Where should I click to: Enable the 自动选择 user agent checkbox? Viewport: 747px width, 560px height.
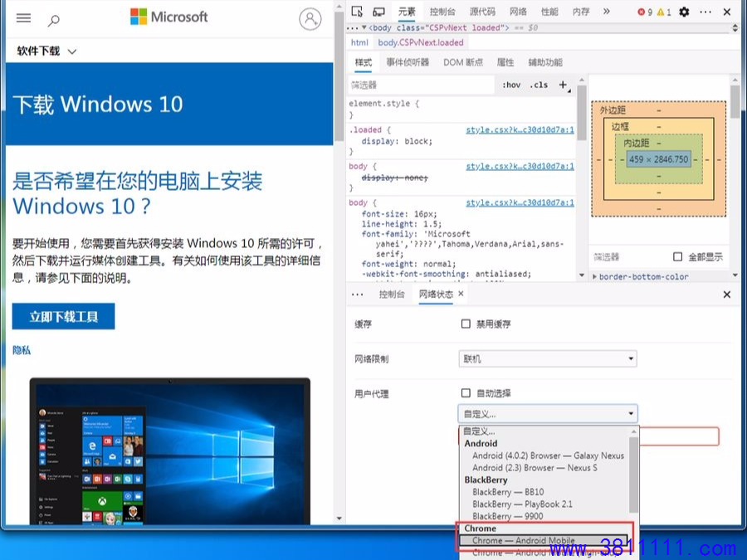[x=466, y=393]
